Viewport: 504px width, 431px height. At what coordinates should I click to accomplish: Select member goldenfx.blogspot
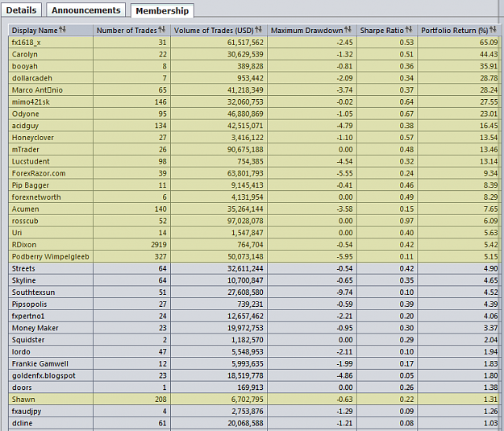click(44, 375)
